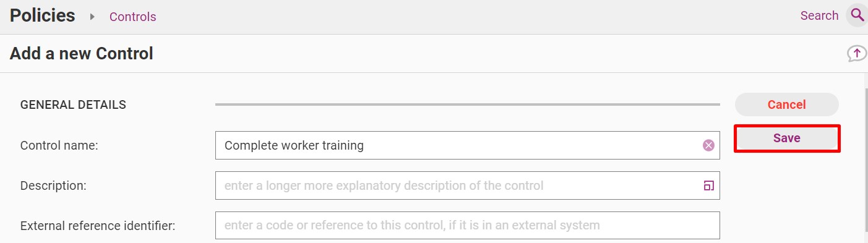Select the External reference identifier field

(467, 225)
